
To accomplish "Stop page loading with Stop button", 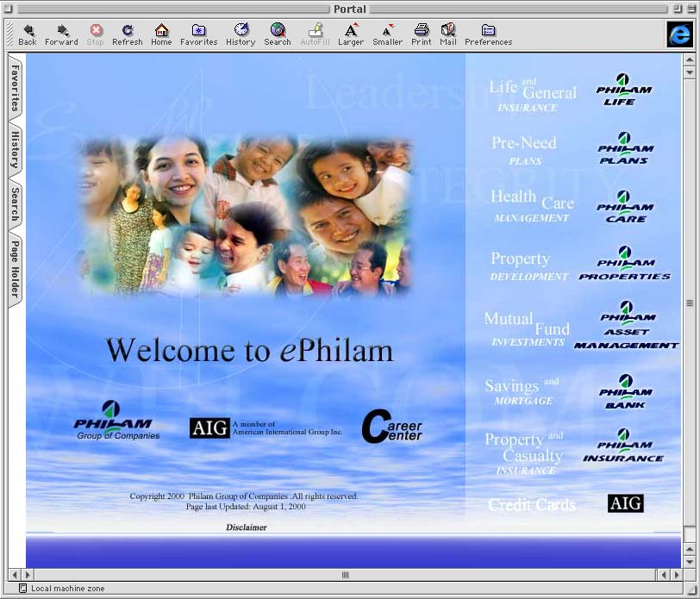I will pyautogui.click(x=95, y=34).
